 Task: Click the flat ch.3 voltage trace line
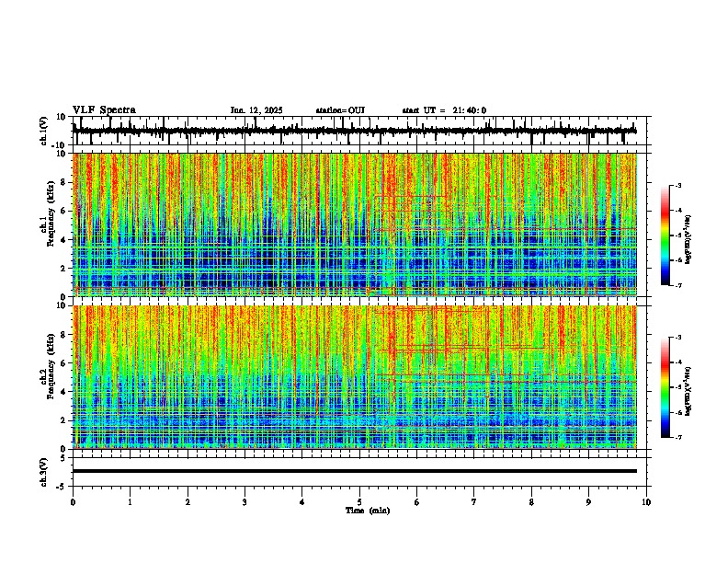pyautogui.click(x=354, y=471)
